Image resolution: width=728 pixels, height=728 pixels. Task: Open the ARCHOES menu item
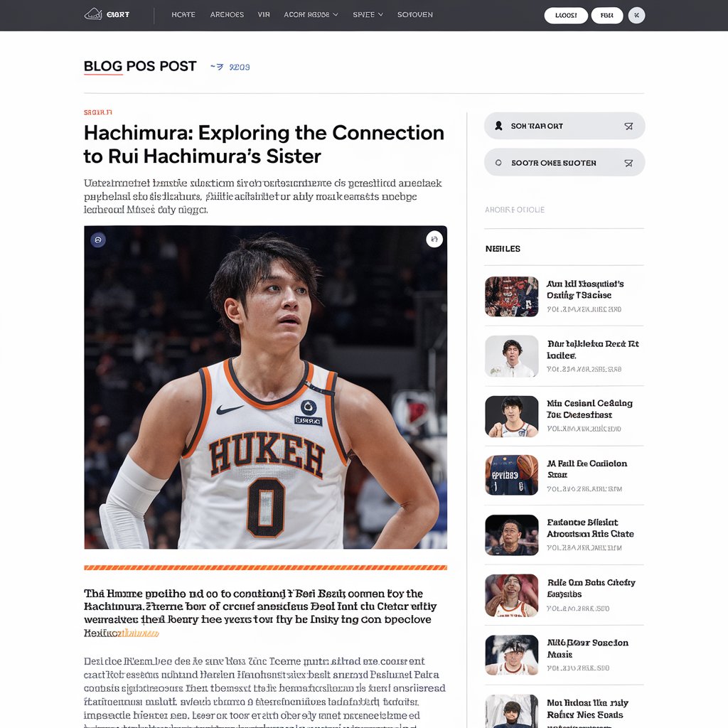click(x=227, y=15)
